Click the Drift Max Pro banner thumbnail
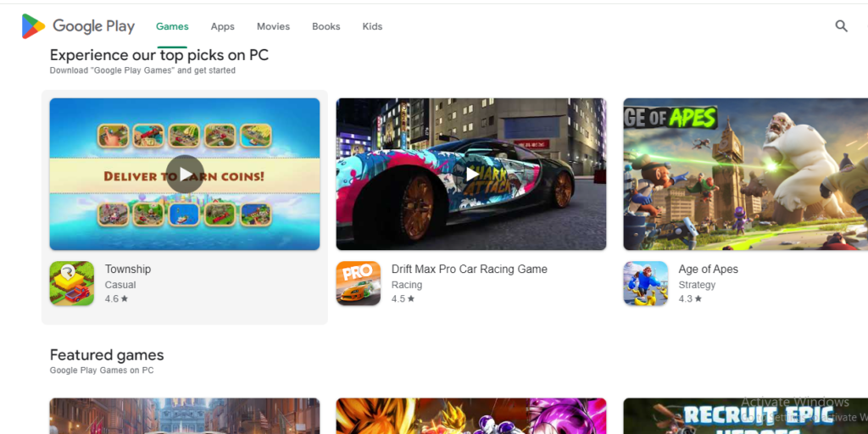Screen dimensions: 868x434 pyautogui.click(x=471, y=175)
